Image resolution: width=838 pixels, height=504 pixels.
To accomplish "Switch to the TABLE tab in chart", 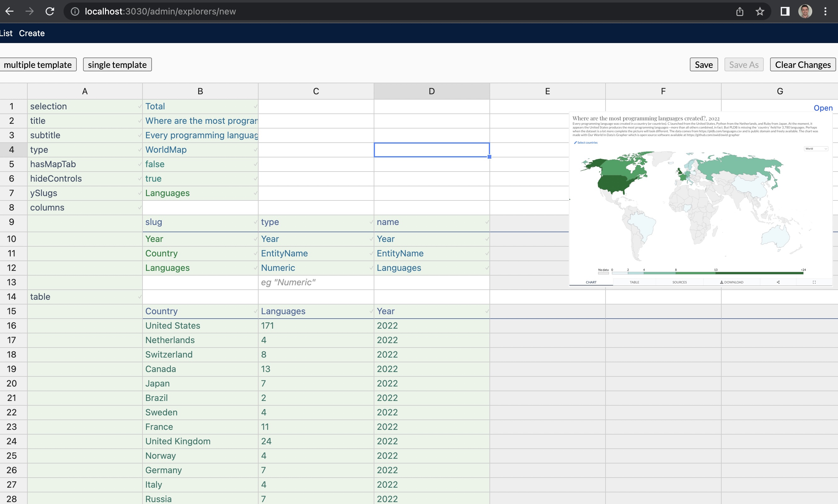I will click(x=634, y=282).
